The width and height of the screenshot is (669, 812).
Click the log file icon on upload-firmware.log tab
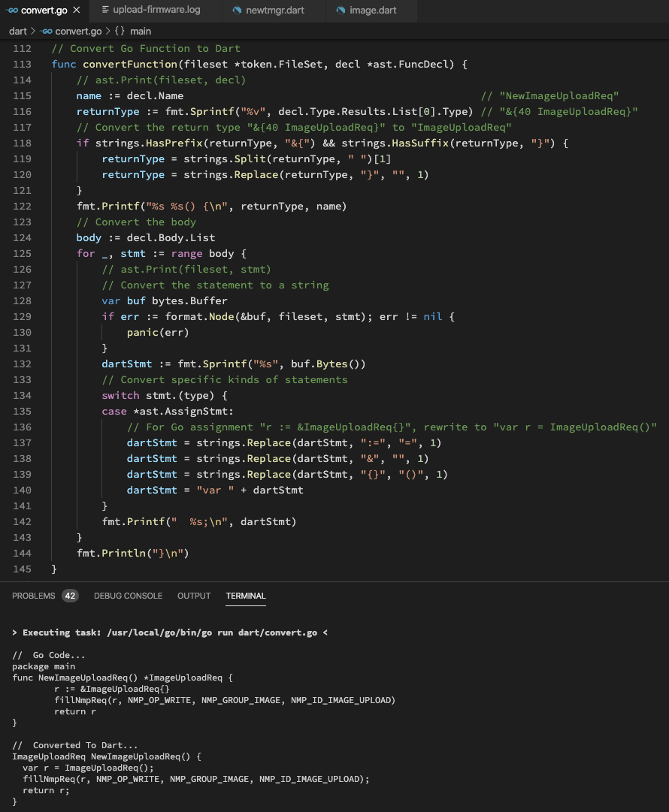105,10
